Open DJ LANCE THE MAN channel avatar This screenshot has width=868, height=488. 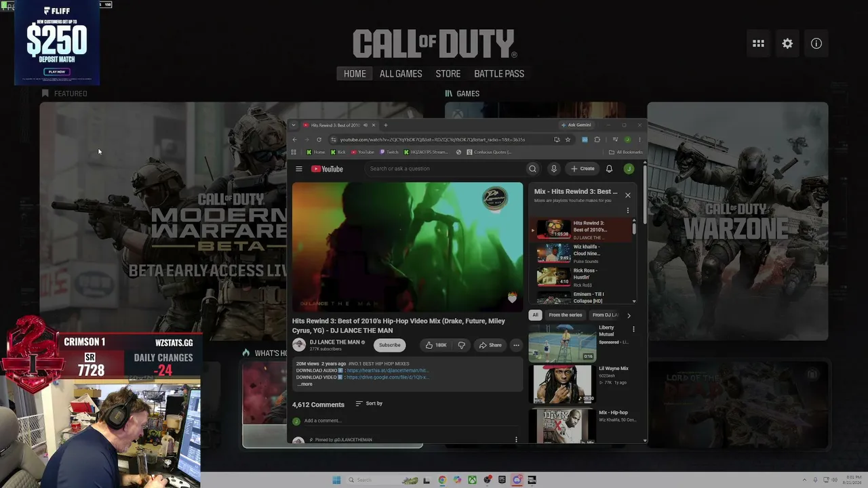click(x=299, y=345)
